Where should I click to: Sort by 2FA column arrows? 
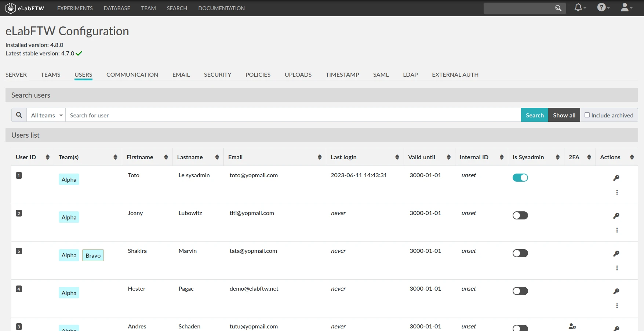pyautogui.click(x=589, y=157)
